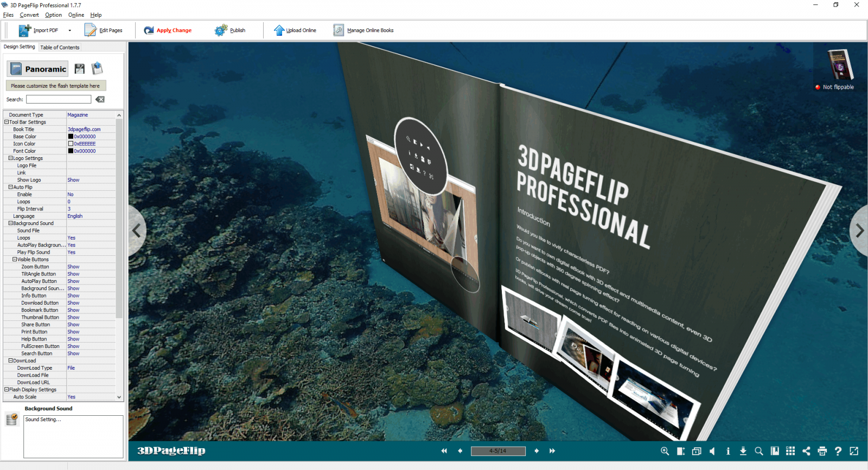
Task: Click the load template settings icon
Action: point(97,68)
